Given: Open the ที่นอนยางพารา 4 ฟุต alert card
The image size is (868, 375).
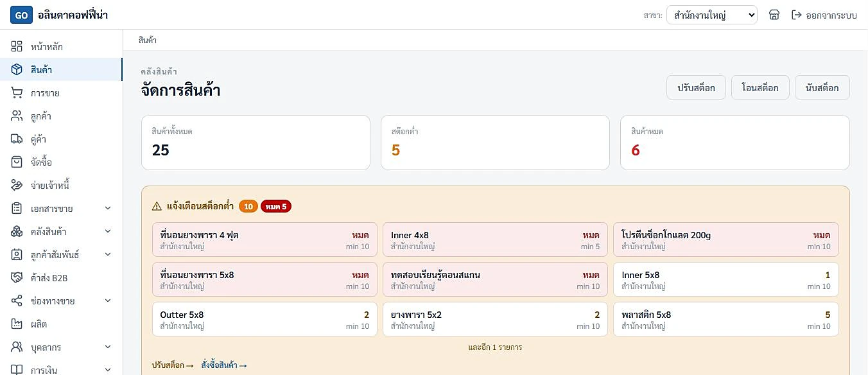Looking at the screenshot, I should (265, 240).
